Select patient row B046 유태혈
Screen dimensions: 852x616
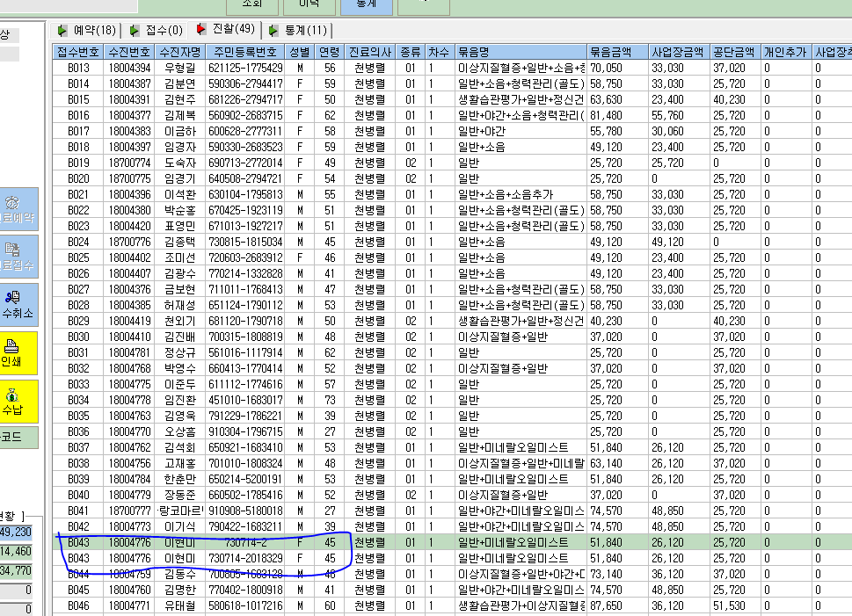coord(452,605)
